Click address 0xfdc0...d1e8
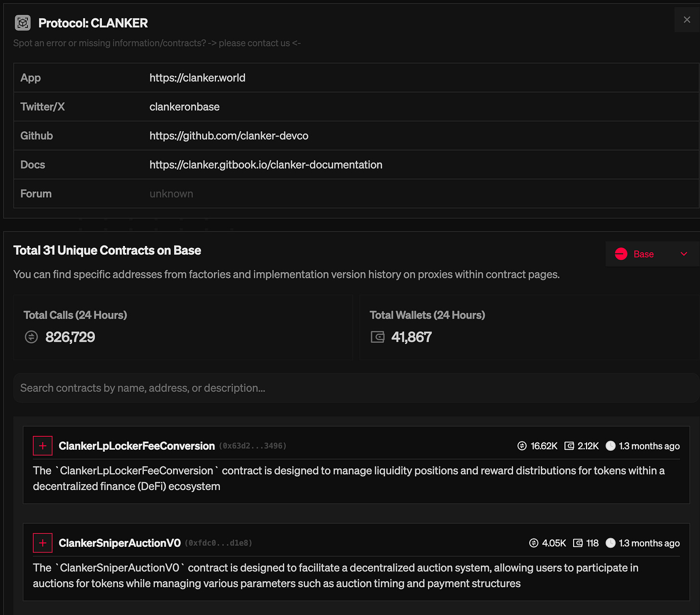Image resolution: width=700 pixels, height=615 pixels. 219,543
